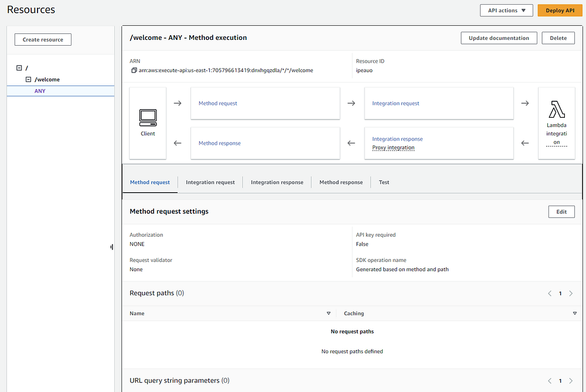Screen dimensions: 586x392
Task: Click the side panel resize handle
Action: tap(111, 247)
